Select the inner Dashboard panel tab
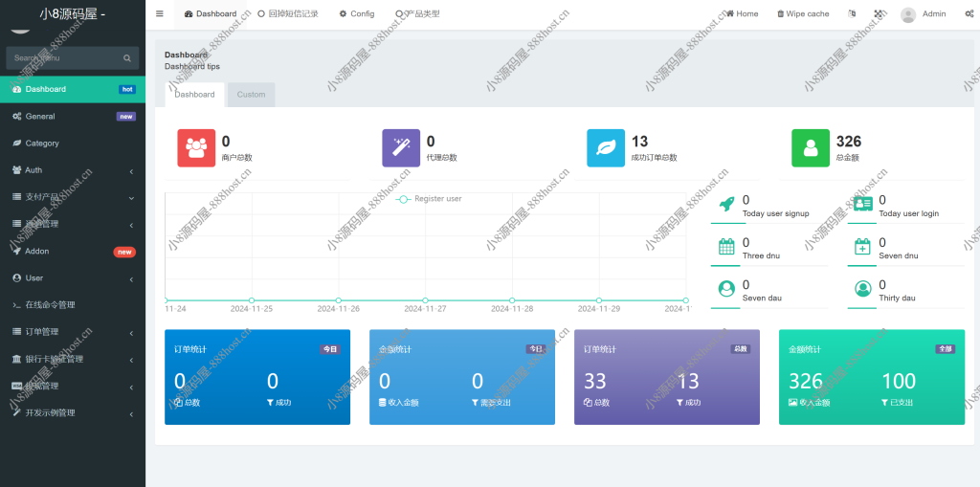Screen dimensions: 980x487 click(x=194, y=95)
